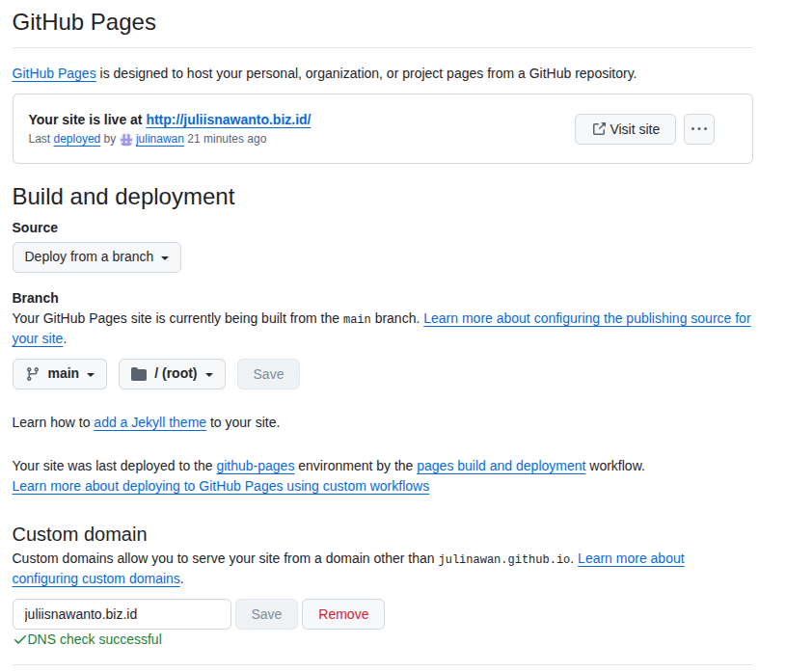786x672 pixels.
Task: Click the Branch label
Action: 36,298
